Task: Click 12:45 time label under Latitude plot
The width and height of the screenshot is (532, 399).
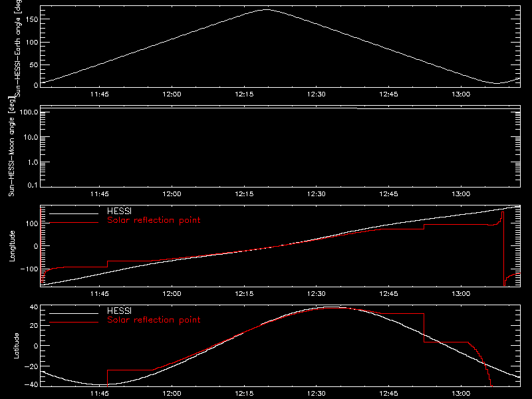Action: [x=388, y=393]
